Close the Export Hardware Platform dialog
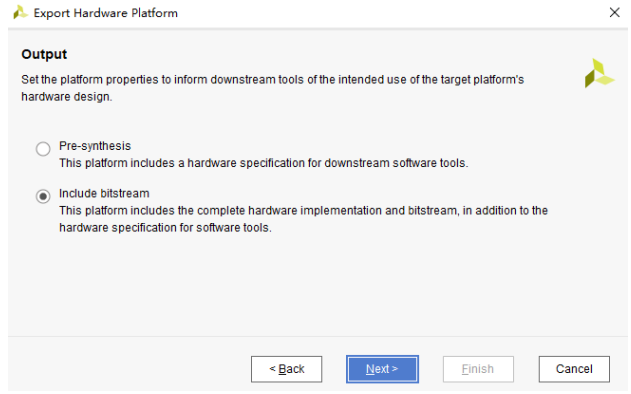The width and height of the screenshot is (631, 394). pyautogui.click(x=615, y=12)
